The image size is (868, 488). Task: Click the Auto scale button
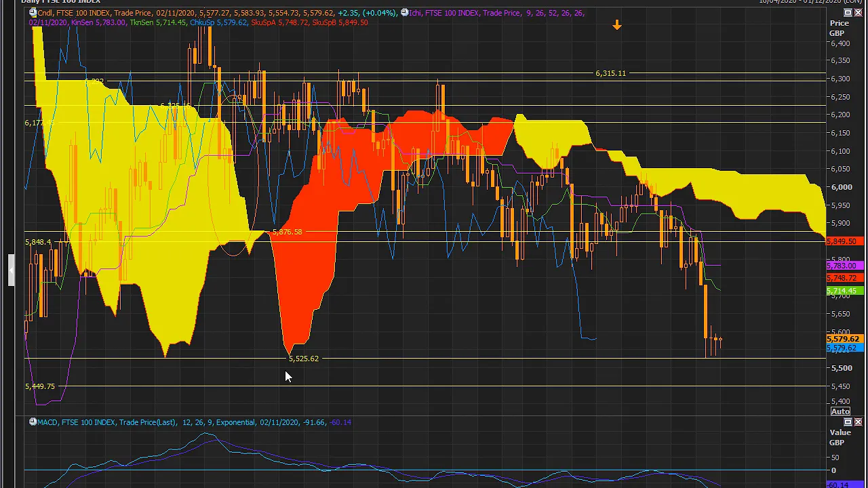point(840,411)
